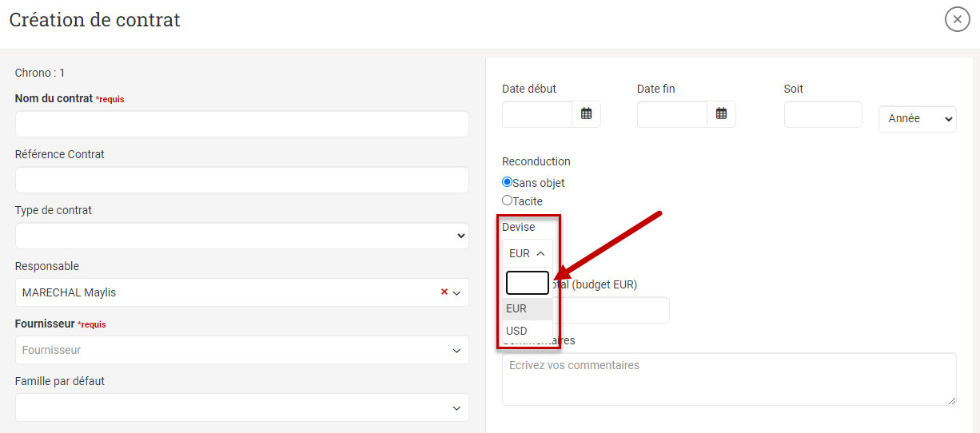Open the Responsable dropdown chevron

pos(457,293)
